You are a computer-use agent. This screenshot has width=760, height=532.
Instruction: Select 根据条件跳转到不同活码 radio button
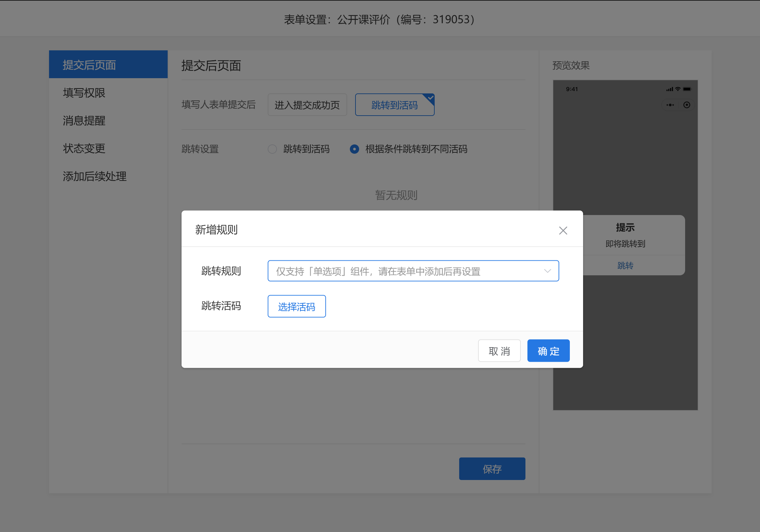point(354,149)
